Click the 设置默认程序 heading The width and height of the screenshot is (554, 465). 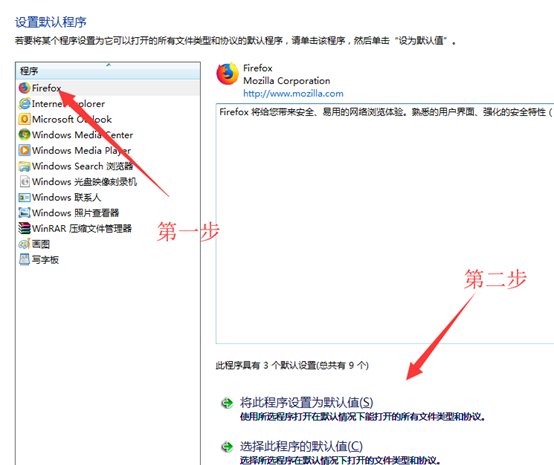(51, 22)
